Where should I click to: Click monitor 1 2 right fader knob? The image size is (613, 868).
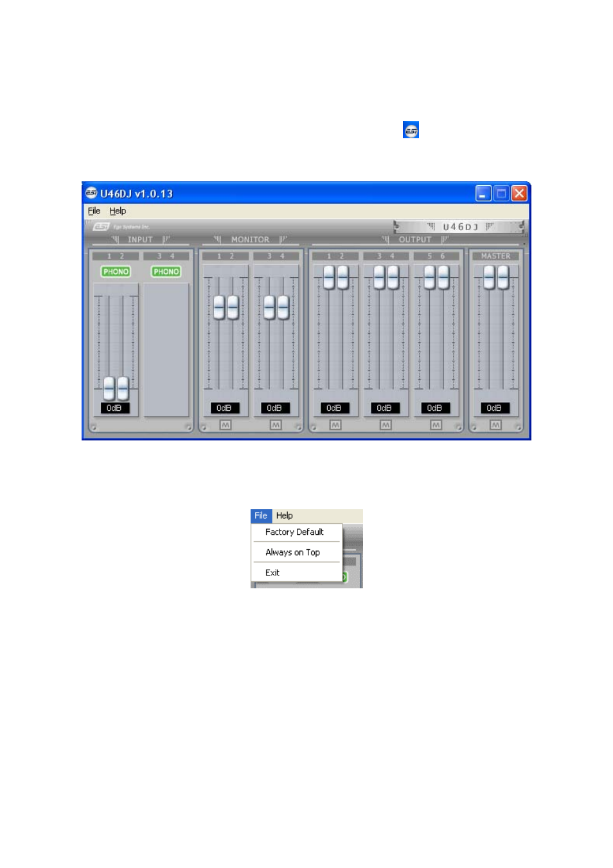point(233,307)
